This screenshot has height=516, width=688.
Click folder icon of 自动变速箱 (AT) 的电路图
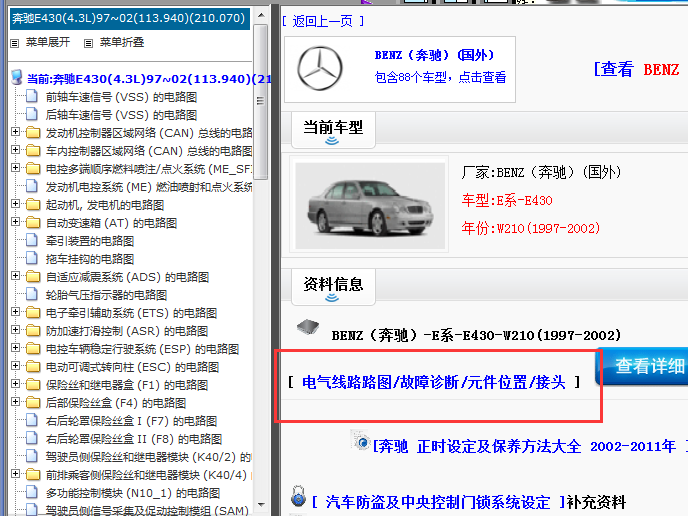click(32, 222)
